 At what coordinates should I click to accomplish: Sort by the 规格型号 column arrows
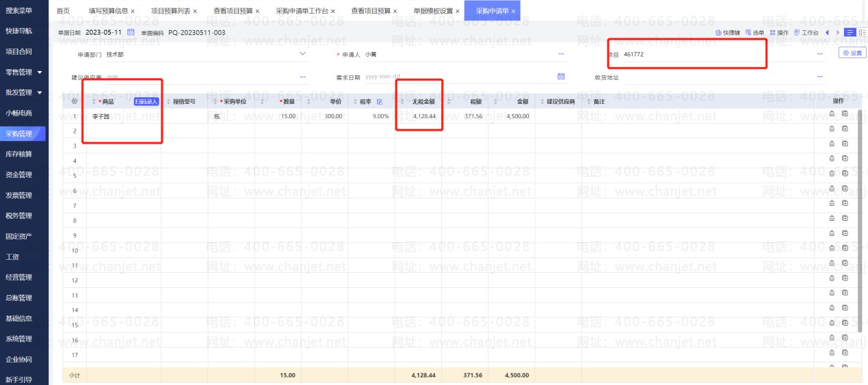click(x=168, y=101)
